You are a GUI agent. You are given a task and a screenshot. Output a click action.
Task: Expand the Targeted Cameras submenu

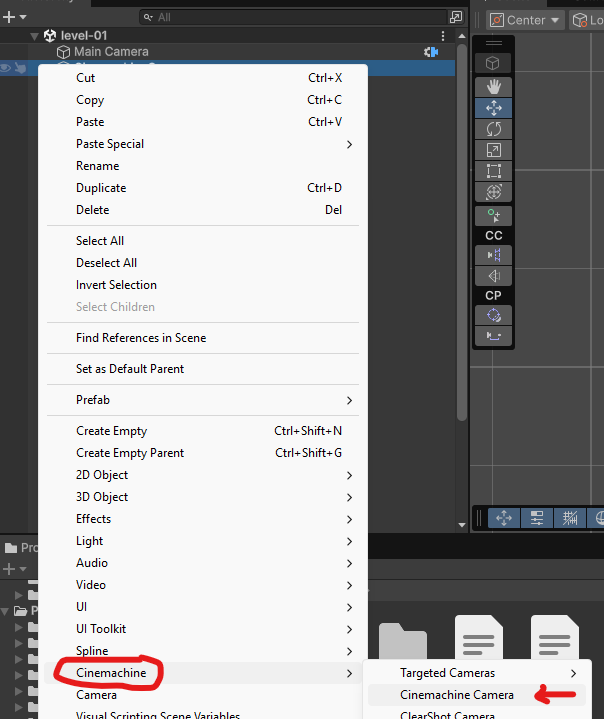477,673
